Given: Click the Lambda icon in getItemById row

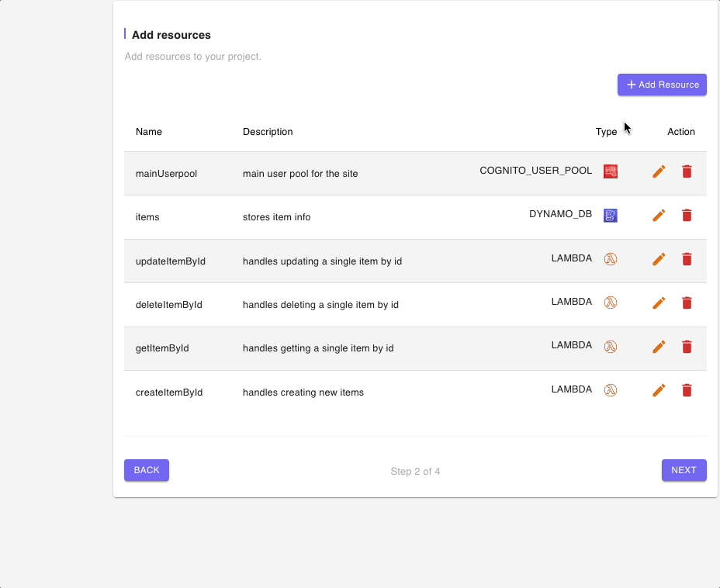Looking at the screenshot, I should point(611,347).
